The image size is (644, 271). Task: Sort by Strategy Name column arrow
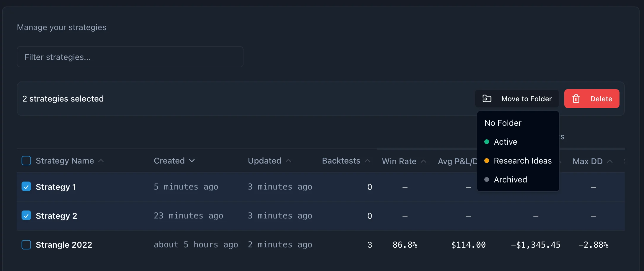101,161
